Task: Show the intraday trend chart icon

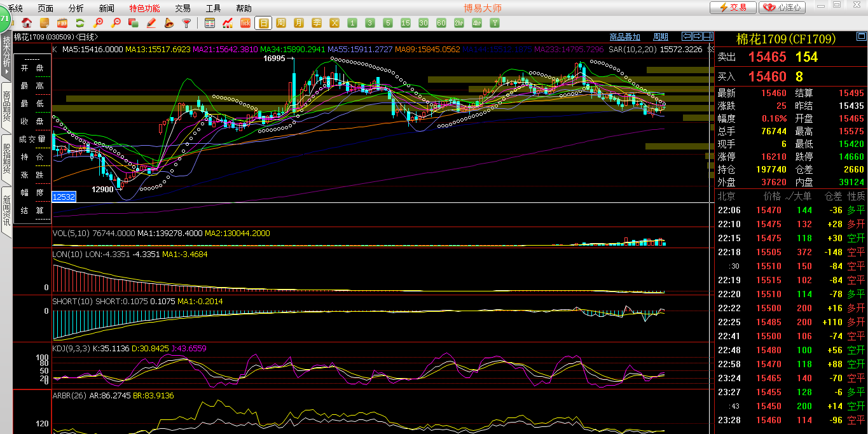Action: [x=228, y=23]
